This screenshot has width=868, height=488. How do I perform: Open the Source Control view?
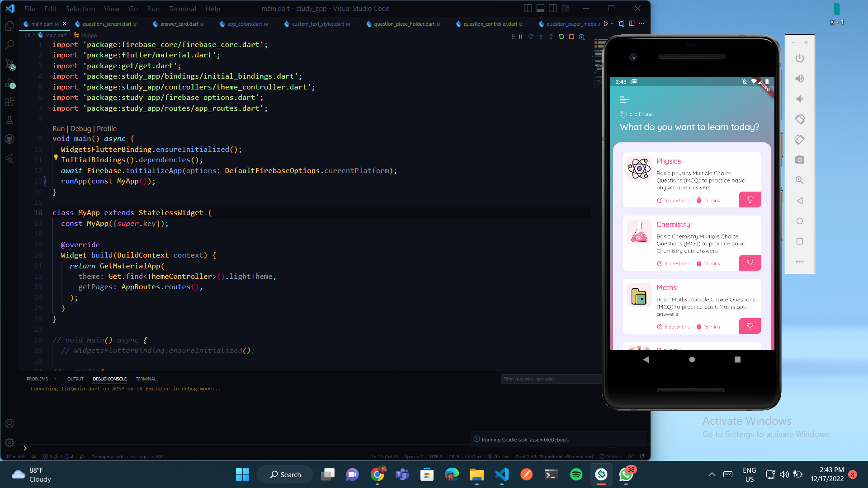(x=10, y=64)
